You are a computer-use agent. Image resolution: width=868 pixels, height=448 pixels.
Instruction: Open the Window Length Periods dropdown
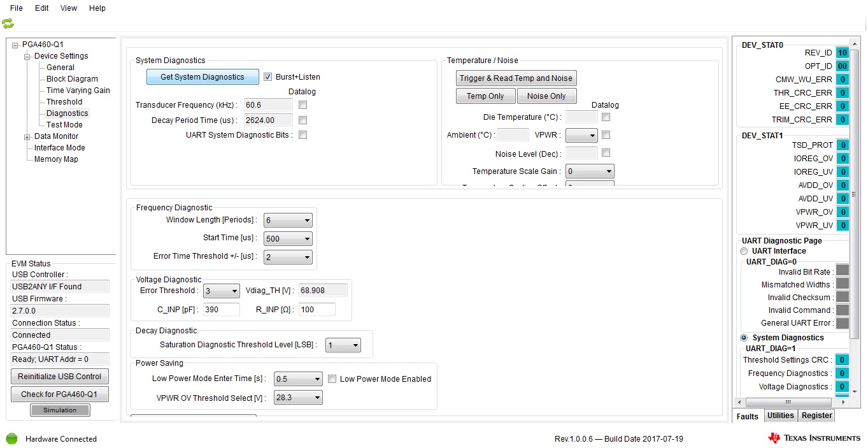tap(288, 220)
